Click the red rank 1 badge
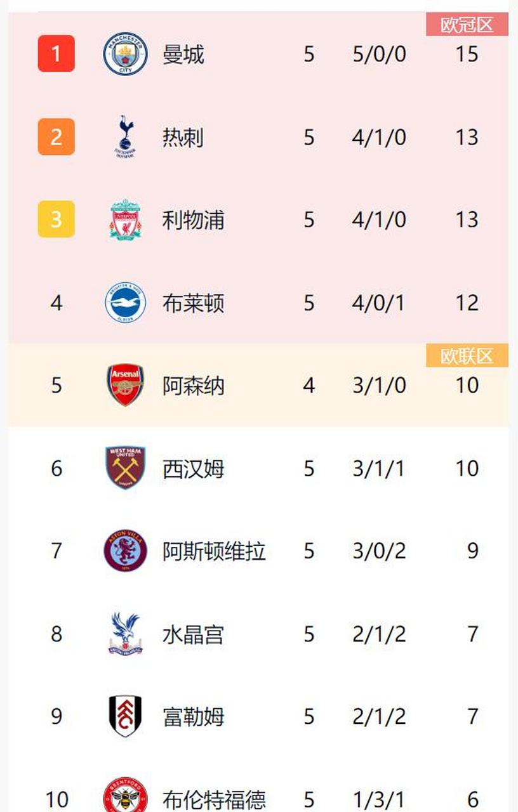518x812 pixels. (x=56, y=54)
